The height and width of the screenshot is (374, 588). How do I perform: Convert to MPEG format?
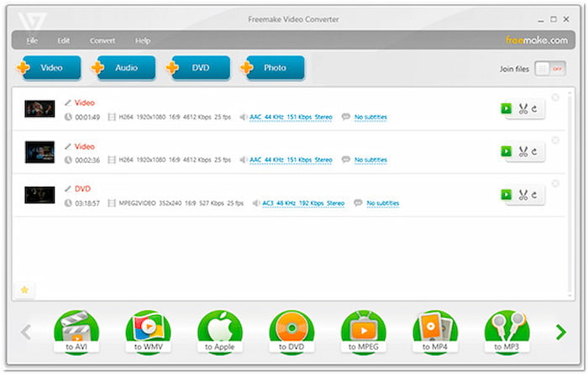pos(364,332)
